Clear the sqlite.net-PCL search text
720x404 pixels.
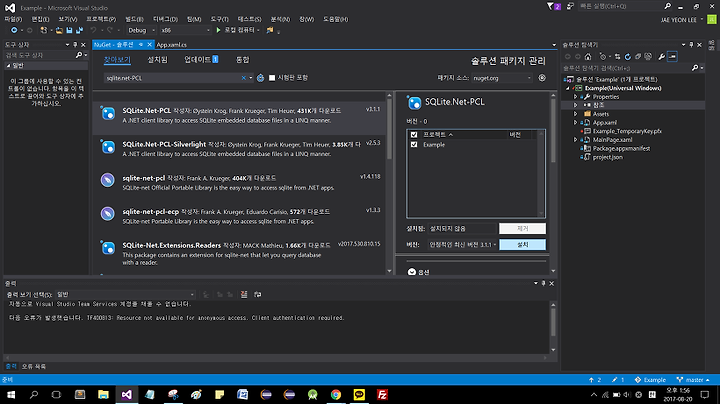(x=243, y=78)
